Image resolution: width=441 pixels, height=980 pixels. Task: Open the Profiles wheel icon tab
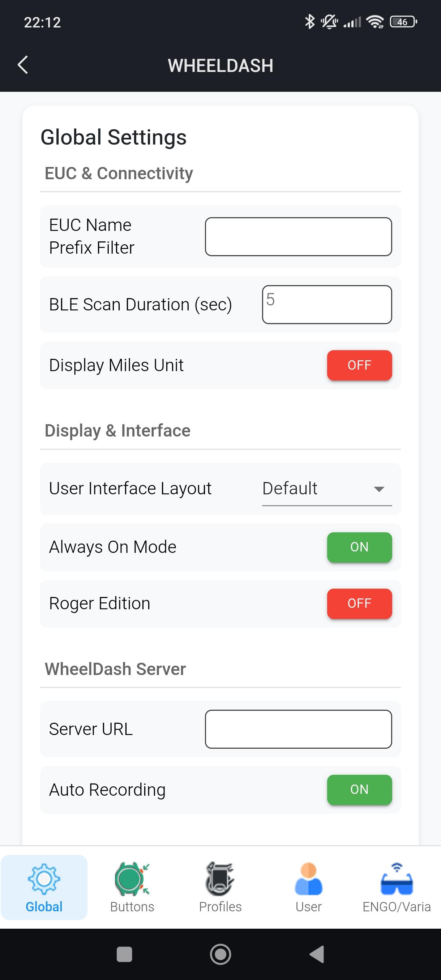click(220, 887)
